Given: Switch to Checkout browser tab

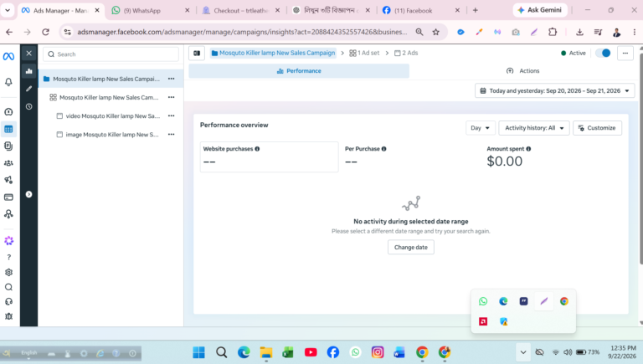Looking at the screenshot, I should click(241, 10).
